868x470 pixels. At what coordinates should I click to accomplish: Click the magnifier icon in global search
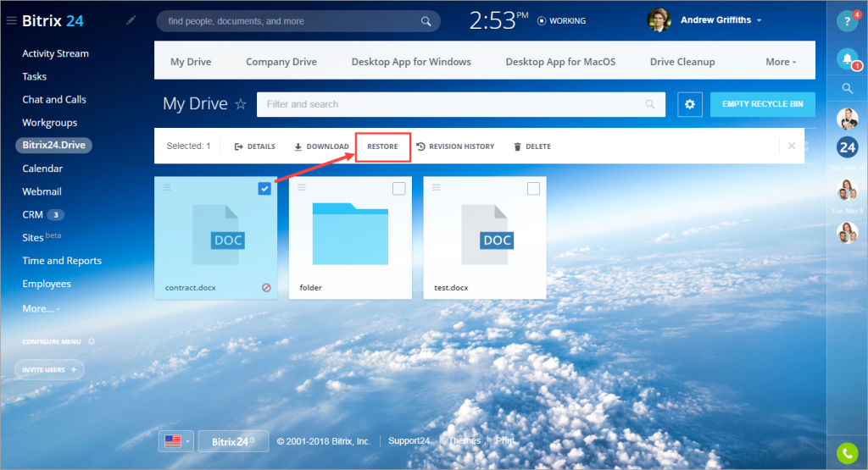[x=426, y=21]
